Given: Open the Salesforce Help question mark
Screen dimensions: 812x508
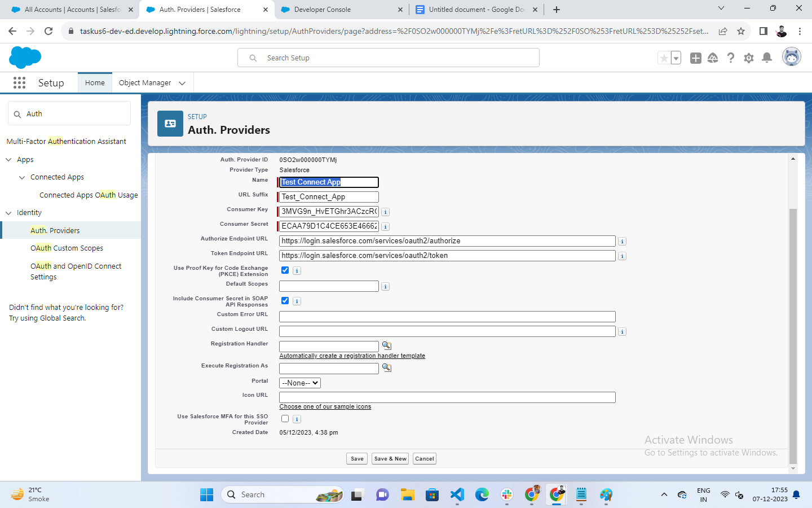Looking at the screenshot, I should click(731, 58).
